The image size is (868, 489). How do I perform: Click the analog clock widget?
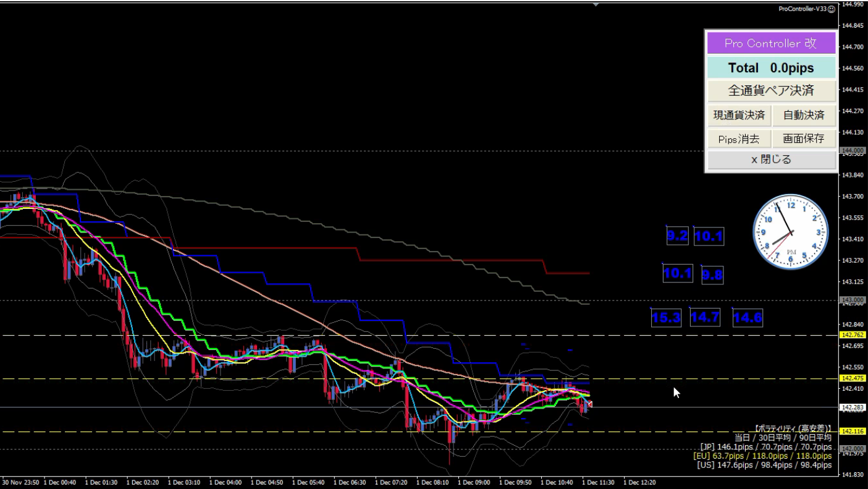[x=791, y=232]
